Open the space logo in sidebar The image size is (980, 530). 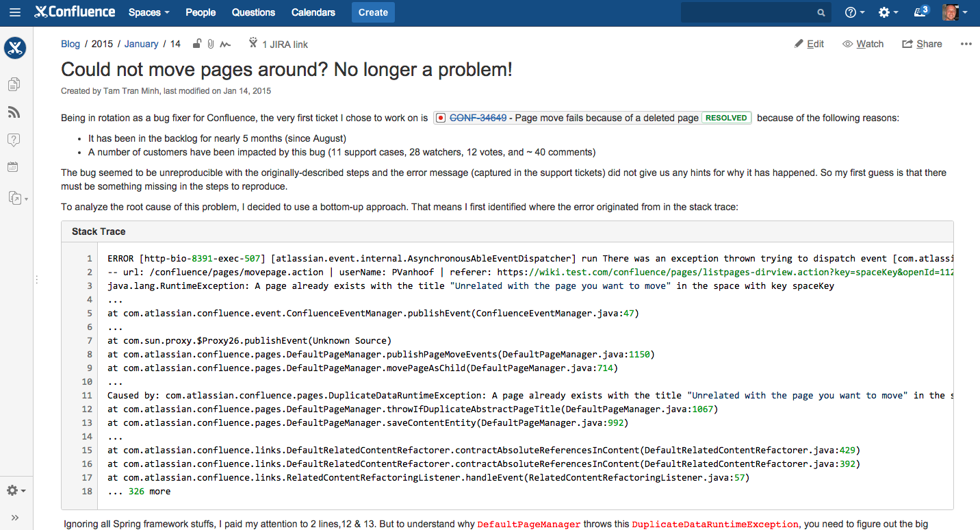pos(15,48)
